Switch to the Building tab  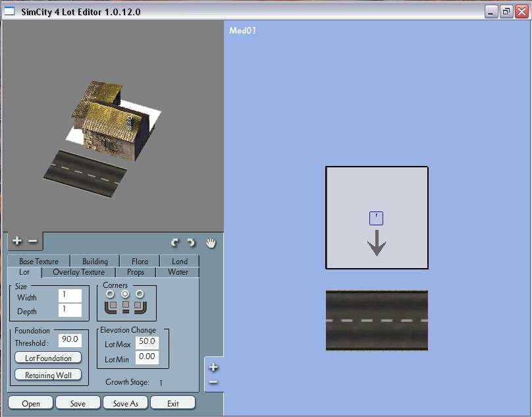95,261
